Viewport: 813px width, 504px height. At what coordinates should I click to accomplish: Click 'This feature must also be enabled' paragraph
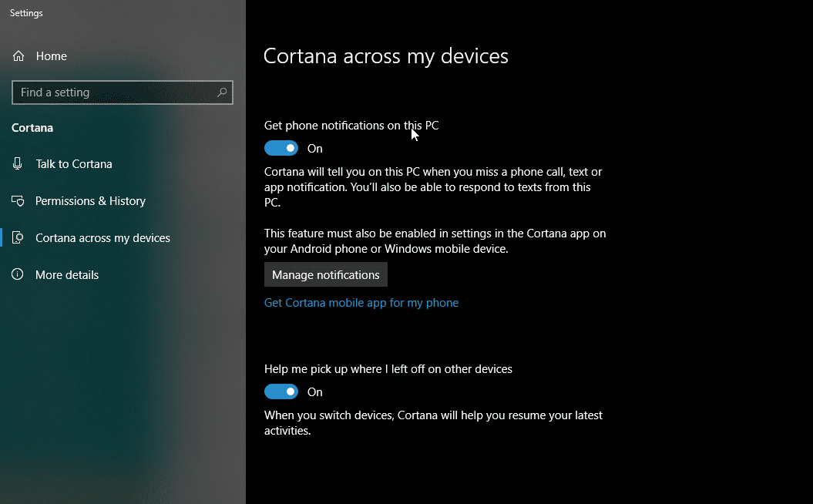point(435,241)
